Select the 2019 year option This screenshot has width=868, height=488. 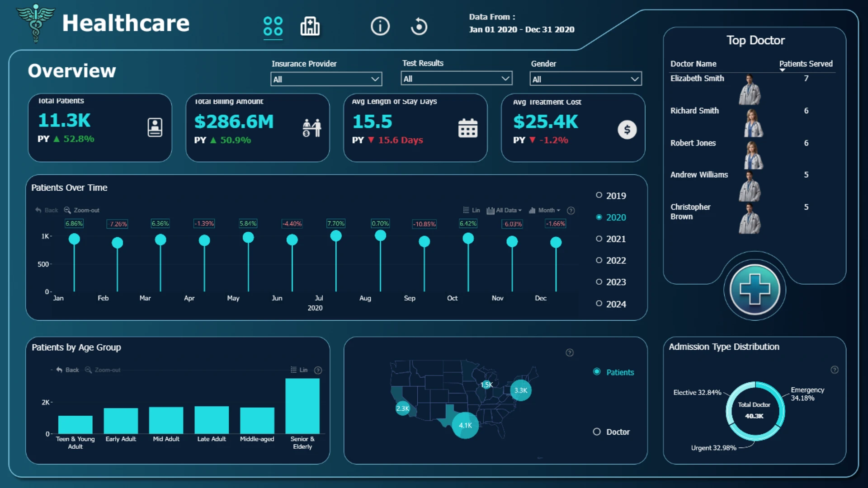611,196
